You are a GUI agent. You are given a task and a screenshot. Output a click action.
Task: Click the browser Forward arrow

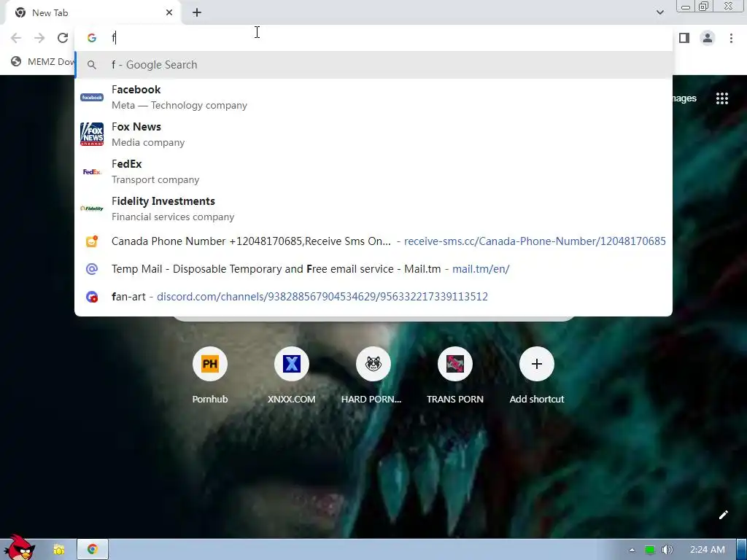click(x=39, y=38)
